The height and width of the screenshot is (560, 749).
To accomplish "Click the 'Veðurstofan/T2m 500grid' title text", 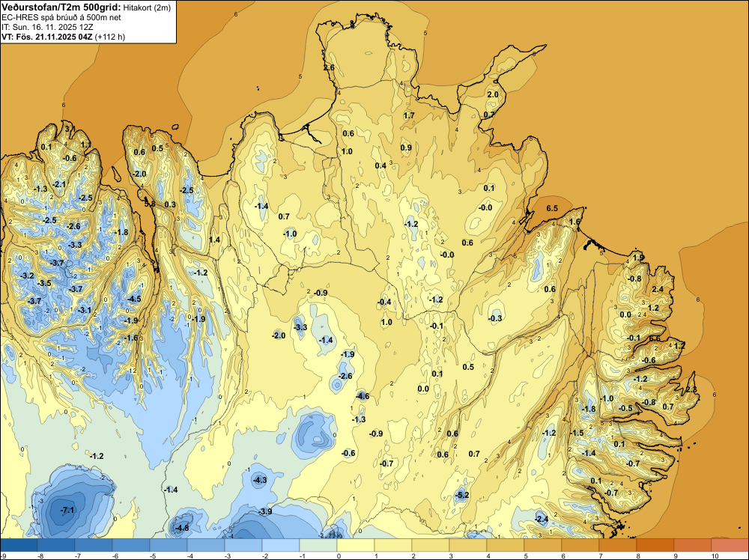I will pos(61,7).
